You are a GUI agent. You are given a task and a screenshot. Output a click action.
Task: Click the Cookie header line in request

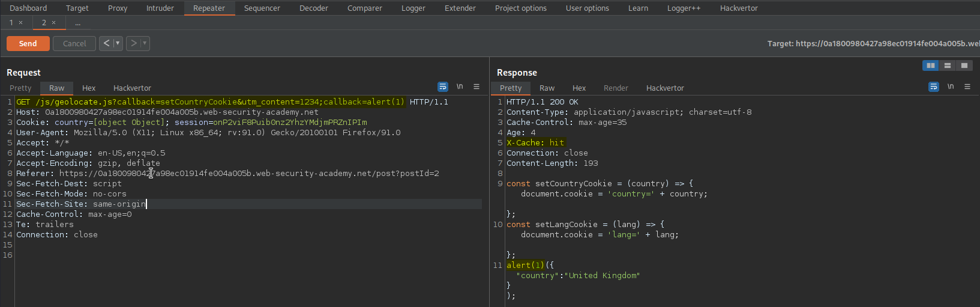(191, 123)
